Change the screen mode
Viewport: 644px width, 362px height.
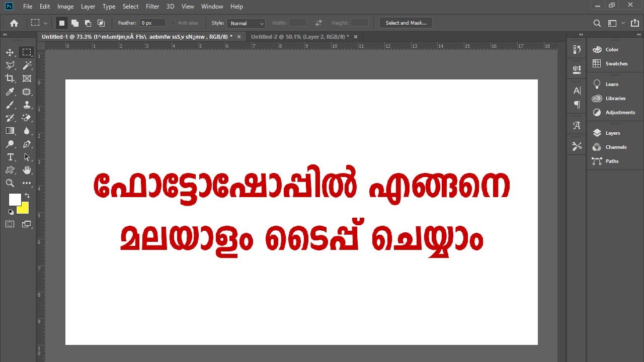point(27,224)
